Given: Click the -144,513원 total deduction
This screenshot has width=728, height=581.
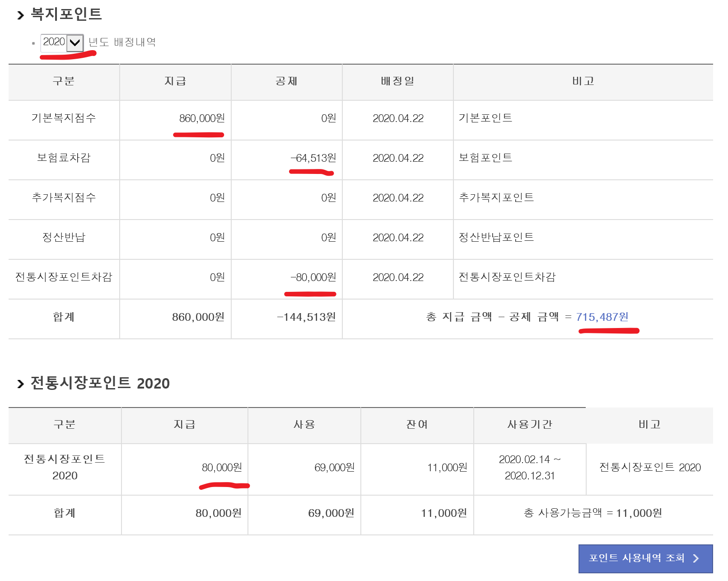Looking at the screenshot, I should [306, 317].
